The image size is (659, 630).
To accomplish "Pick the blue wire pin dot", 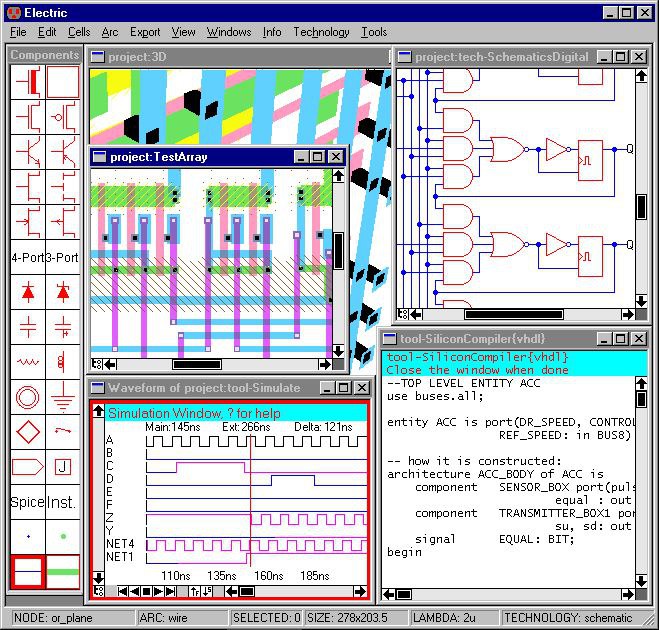I will [x=28, y=537].
